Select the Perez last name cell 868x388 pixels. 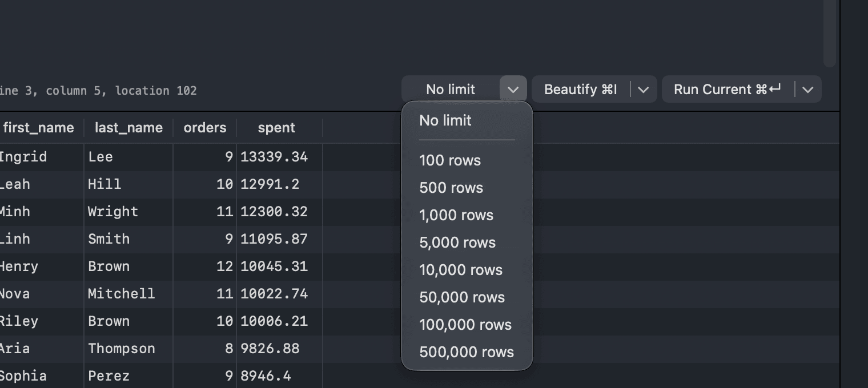[128, 376]
